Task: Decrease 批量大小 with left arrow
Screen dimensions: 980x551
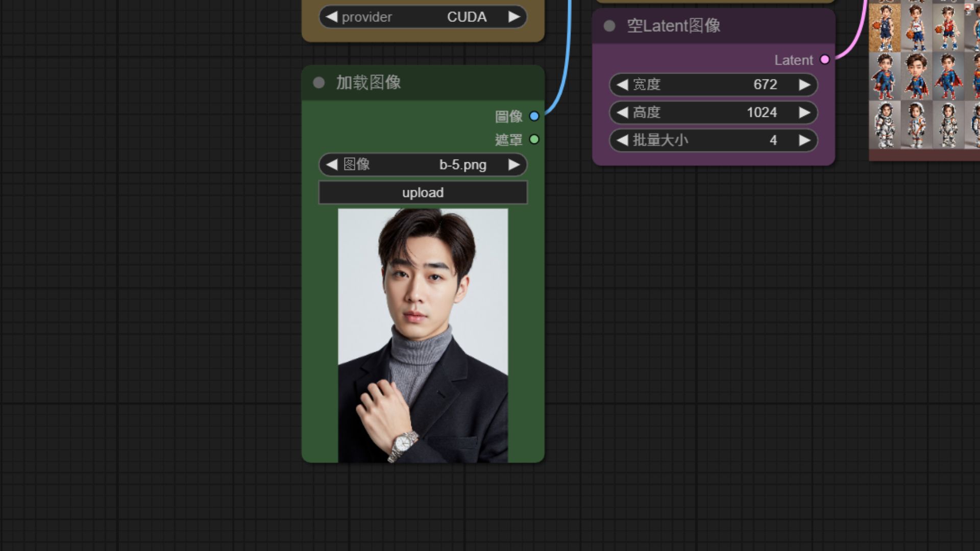Action: (622, 140)
